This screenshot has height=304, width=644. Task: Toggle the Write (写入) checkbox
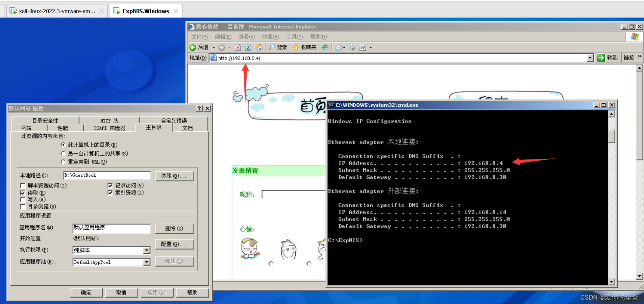tap(23, 200)
